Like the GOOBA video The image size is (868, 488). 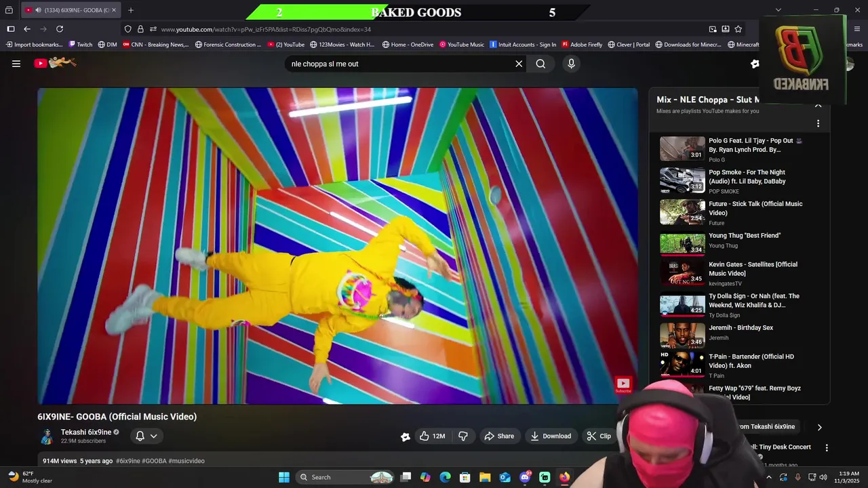433,436
